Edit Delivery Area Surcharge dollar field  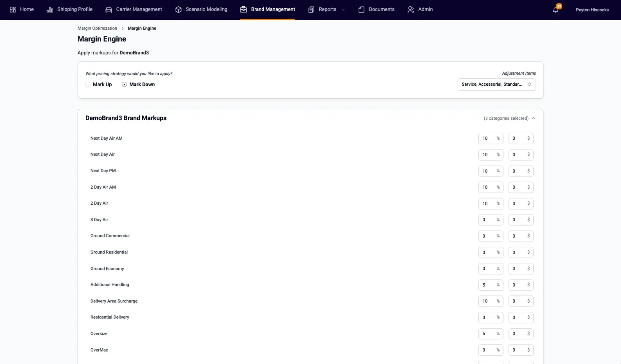pyautogui.click(x=521, y=301)
